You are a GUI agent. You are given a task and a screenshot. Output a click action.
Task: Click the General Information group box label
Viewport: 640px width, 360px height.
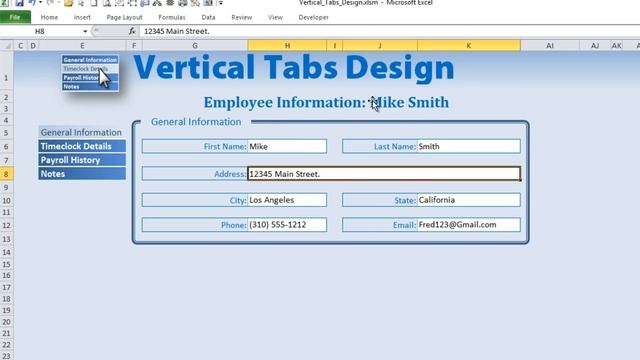pos(196,122)
